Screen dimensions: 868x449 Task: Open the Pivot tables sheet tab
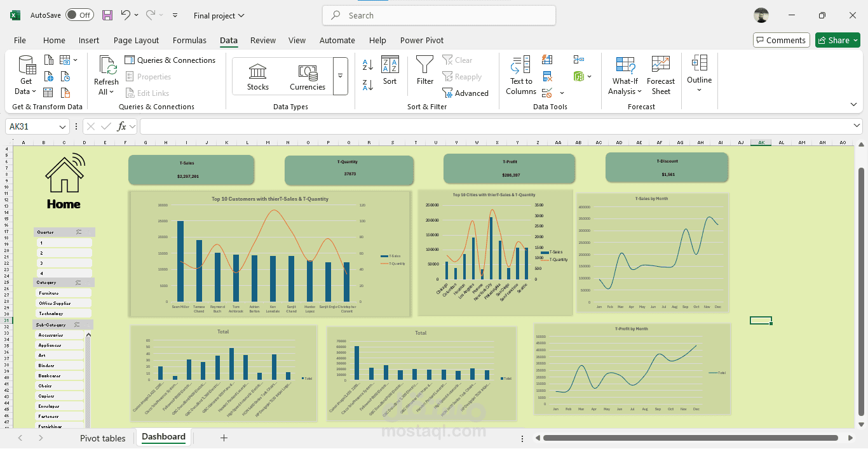tap(102, 438)
